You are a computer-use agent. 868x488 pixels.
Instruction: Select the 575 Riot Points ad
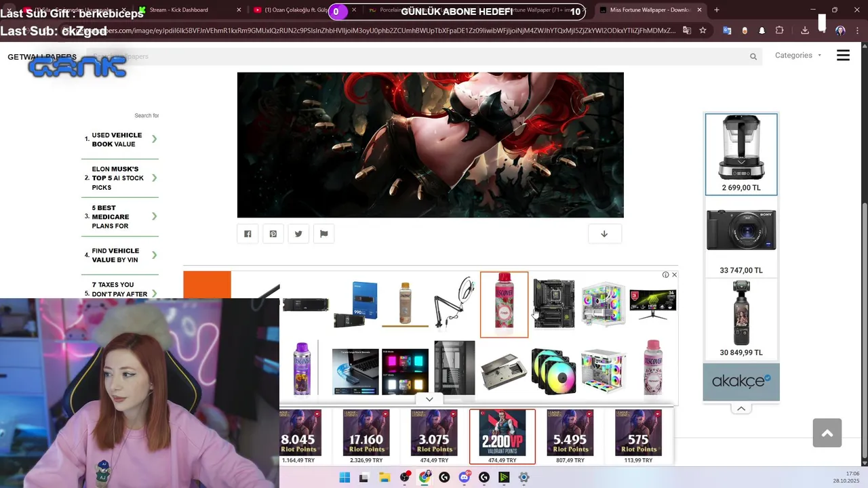point(638,436)
